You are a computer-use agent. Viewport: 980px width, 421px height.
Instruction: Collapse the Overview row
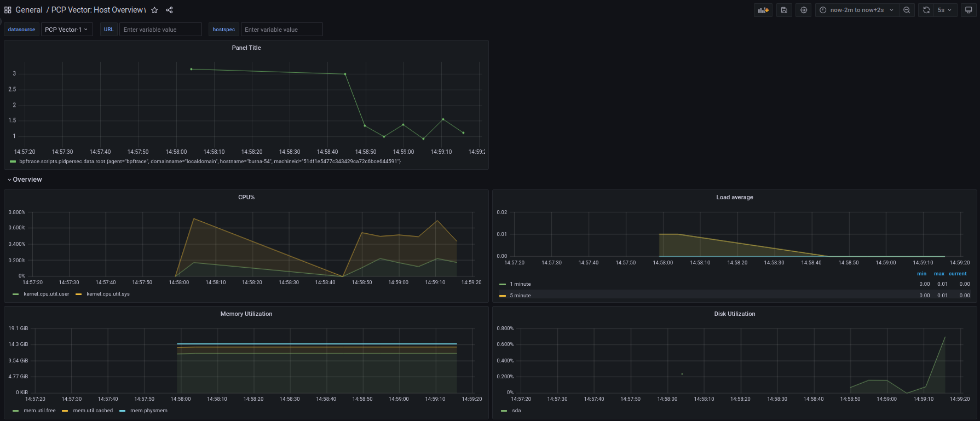(x=27, y=180)
